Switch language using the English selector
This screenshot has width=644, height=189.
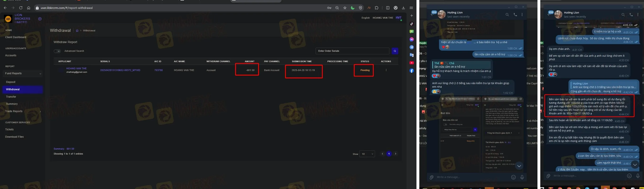point(366,18)
